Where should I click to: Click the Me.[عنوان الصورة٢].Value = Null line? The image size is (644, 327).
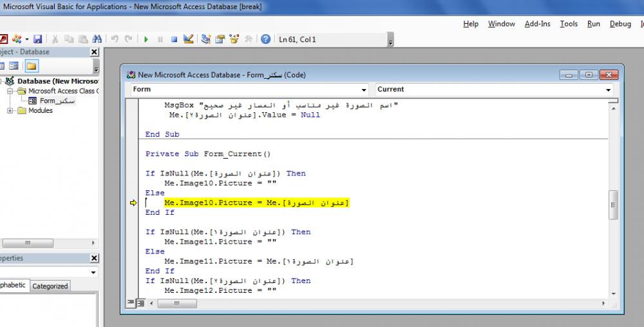point(244,115)
